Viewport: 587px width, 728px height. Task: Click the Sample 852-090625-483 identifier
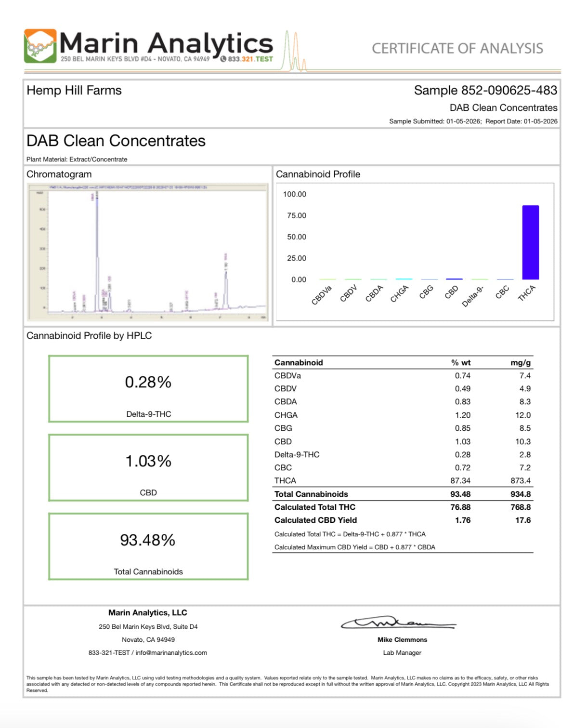pyautogui.click(x=485, y=91)
